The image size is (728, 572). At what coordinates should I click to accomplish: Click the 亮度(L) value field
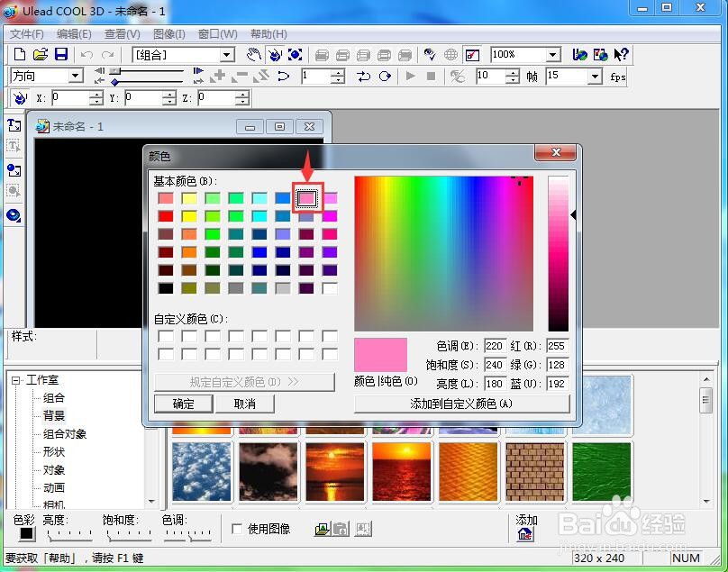pyautogui.click(x=494, y=384)
